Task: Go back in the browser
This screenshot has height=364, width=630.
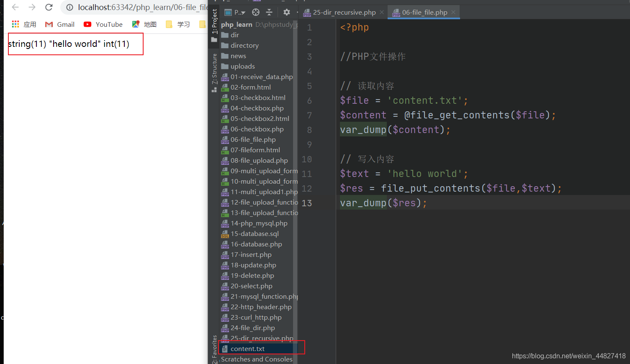Action: (15, 7)
